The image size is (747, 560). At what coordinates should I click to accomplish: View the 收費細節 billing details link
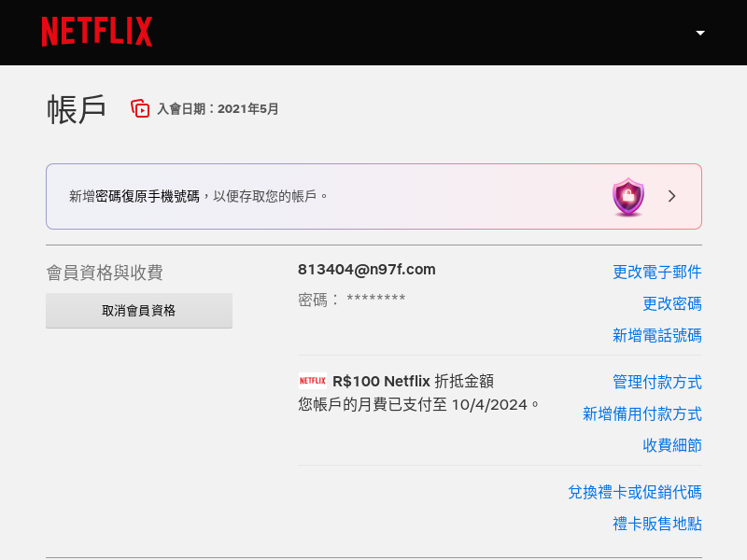[x=671, y=445]
